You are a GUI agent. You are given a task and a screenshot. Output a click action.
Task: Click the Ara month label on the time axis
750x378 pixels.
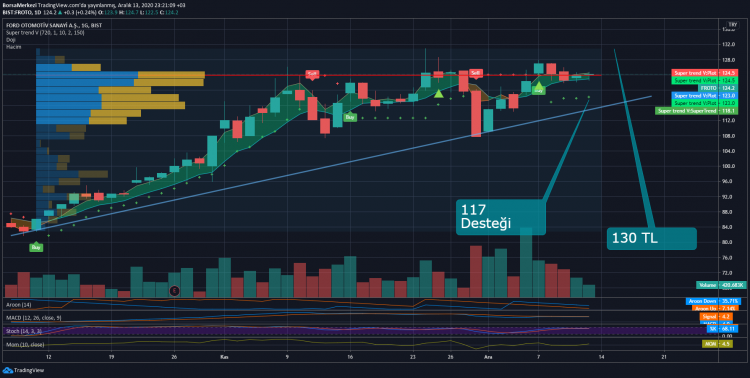(x=488, y=357)
